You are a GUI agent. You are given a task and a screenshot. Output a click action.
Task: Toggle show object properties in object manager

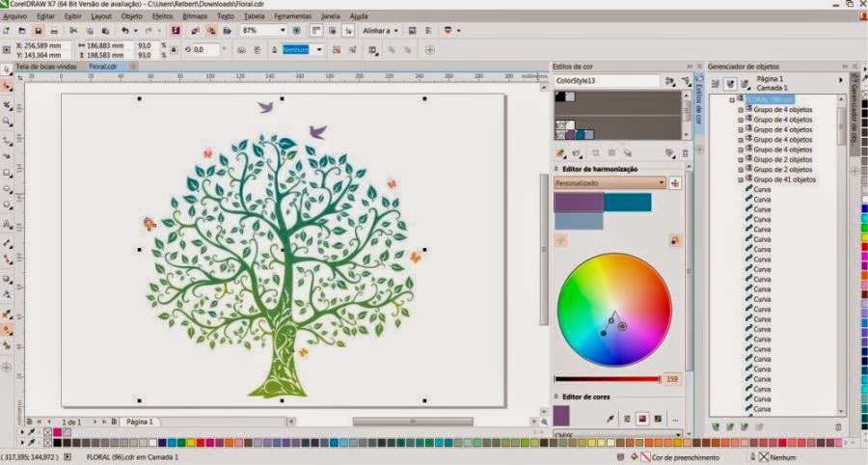point(716,84)
